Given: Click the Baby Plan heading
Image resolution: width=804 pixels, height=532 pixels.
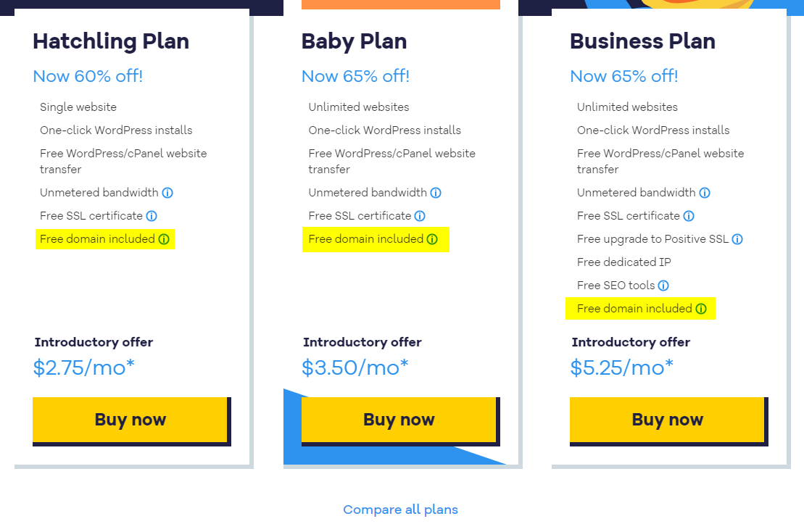Looking at the screenshot, I should (x=355, y=41).
